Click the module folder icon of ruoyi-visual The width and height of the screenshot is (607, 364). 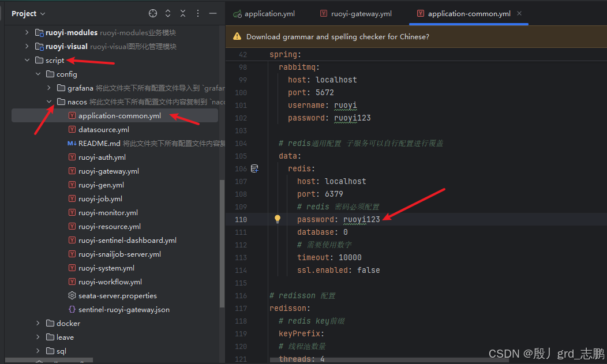(39, 46)
